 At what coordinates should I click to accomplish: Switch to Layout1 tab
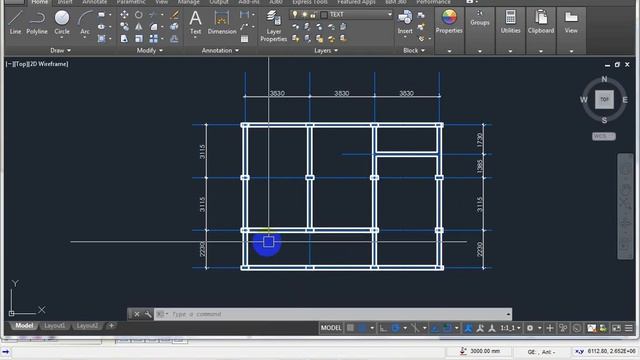pyautogui.click(x=55, y=326)
